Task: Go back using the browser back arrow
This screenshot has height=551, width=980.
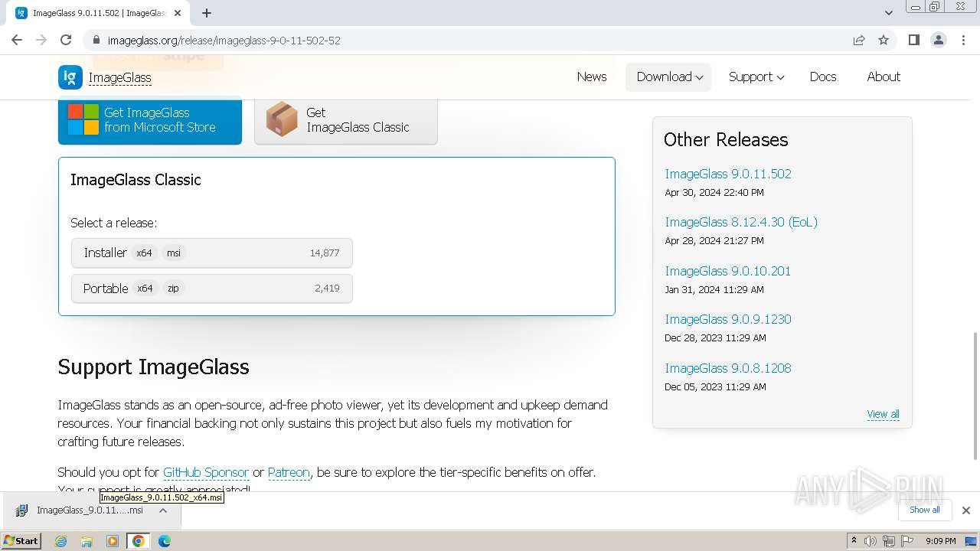Action: pos(17,40)
